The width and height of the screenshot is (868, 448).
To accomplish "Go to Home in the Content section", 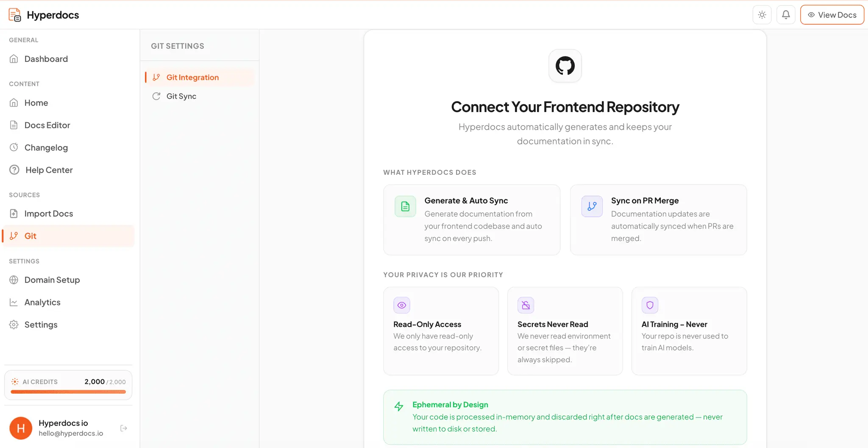I will (68, 103).
